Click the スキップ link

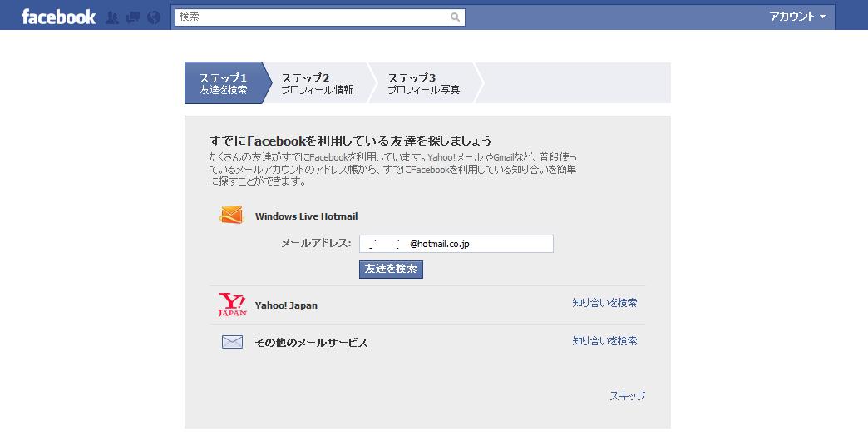pyautogui.click(x=627, y=395)
